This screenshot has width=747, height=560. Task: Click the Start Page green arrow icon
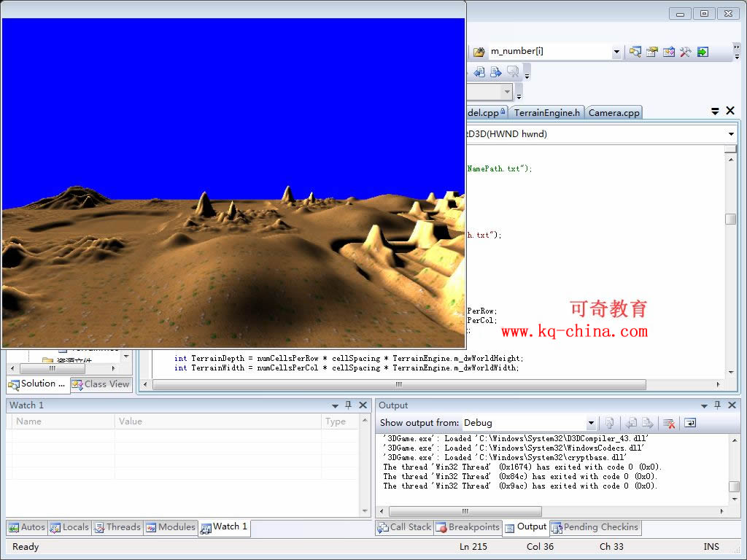[703, 52]
